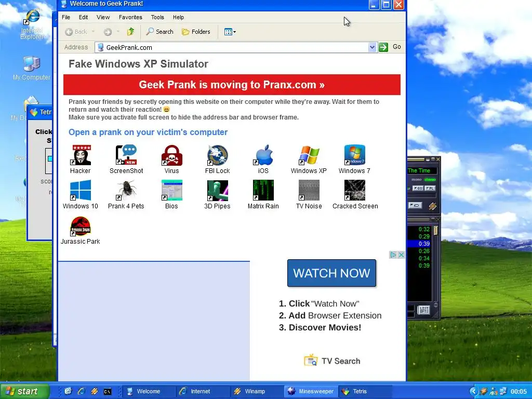Image resolution: width=532 pixels, height=399 pixels.
Task: Open the Favorites menu
Action: coord(130,17)
